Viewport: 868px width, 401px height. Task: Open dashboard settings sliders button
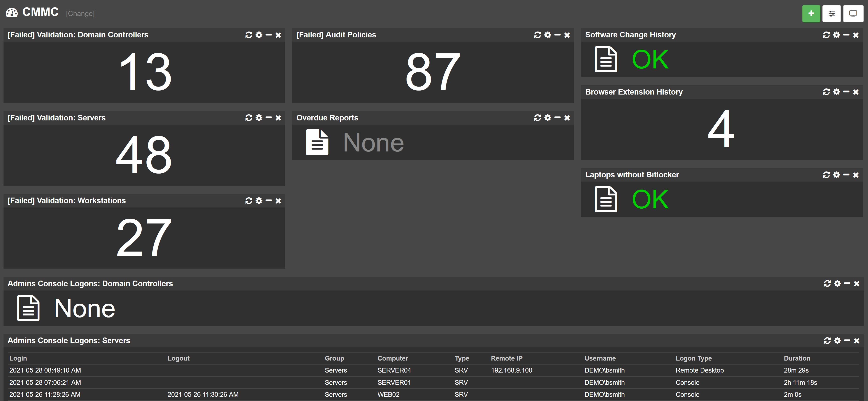tap(831, 13)
